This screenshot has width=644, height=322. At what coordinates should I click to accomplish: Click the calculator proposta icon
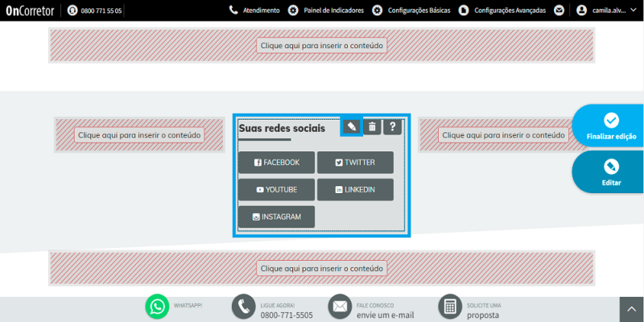coord(450,307)
